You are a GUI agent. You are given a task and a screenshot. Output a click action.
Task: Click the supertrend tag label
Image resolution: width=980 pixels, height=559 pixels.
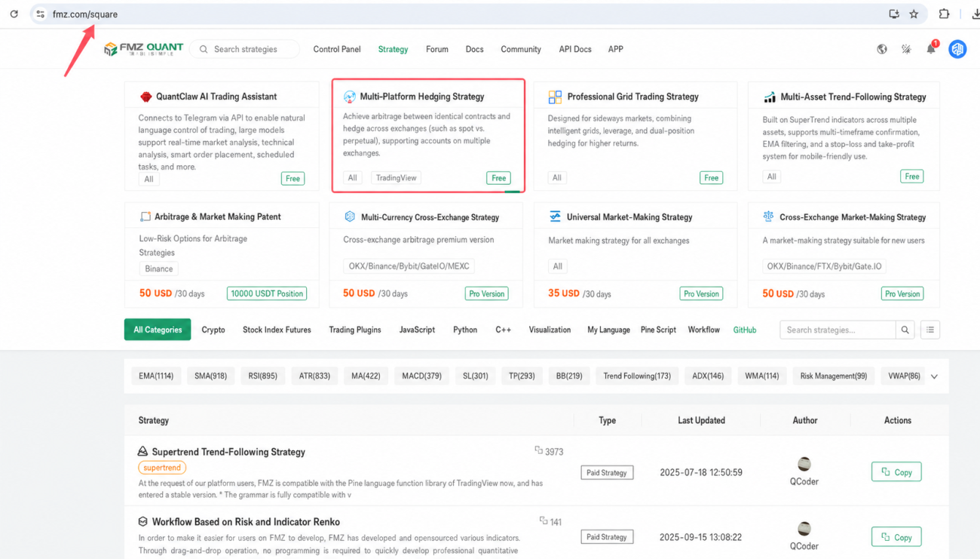pyautogui.click(x=162, y=468)
